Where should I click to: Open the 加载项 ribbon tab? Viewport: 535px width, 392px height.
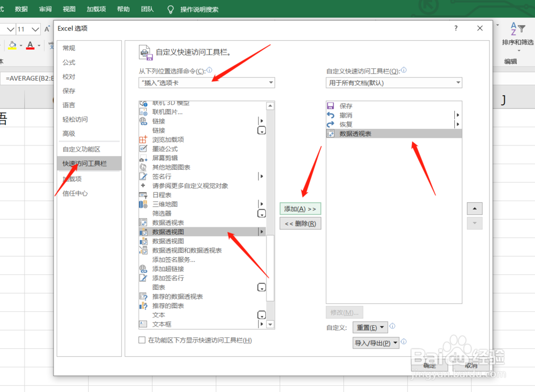96,9
